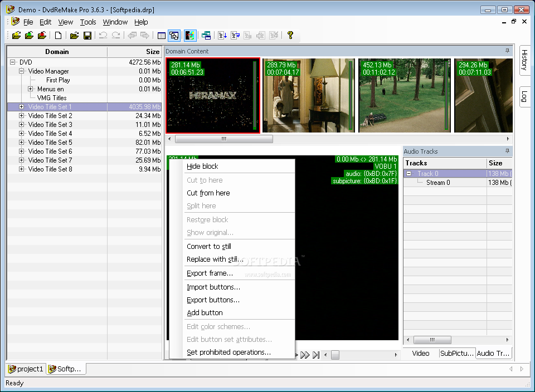Save project with floppy disk icon
Image resolution: width=535 pixels, height=392 pixels.
point(87,35)
